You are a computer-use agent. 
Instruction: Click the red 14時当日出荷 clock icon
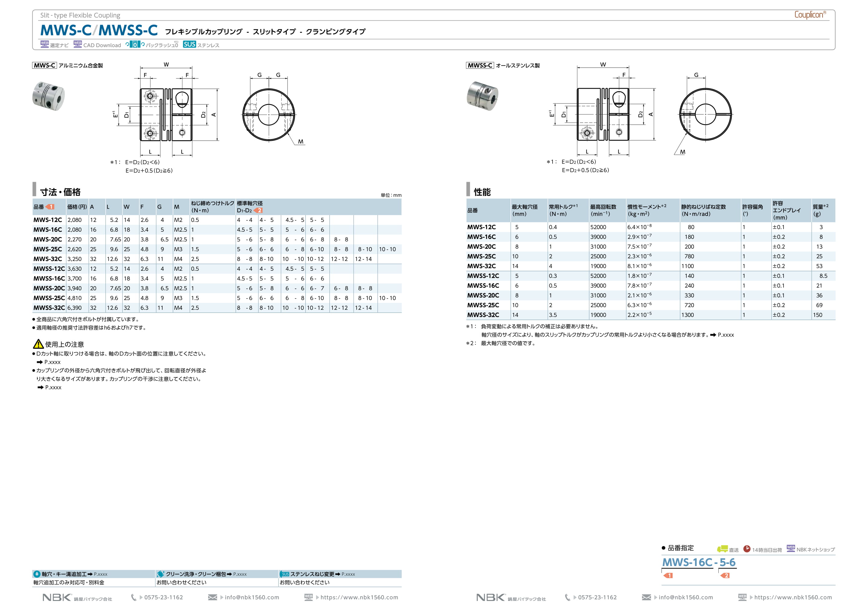tap(747, 549)
